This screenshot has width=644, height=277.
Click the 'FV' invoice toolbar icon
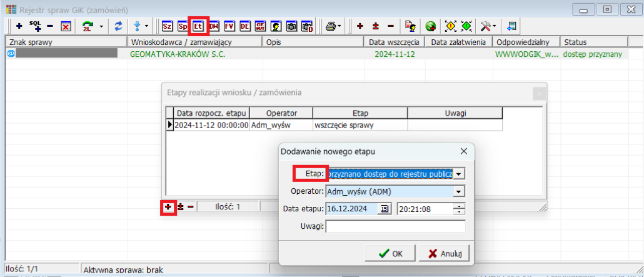[x=229, y=26]
